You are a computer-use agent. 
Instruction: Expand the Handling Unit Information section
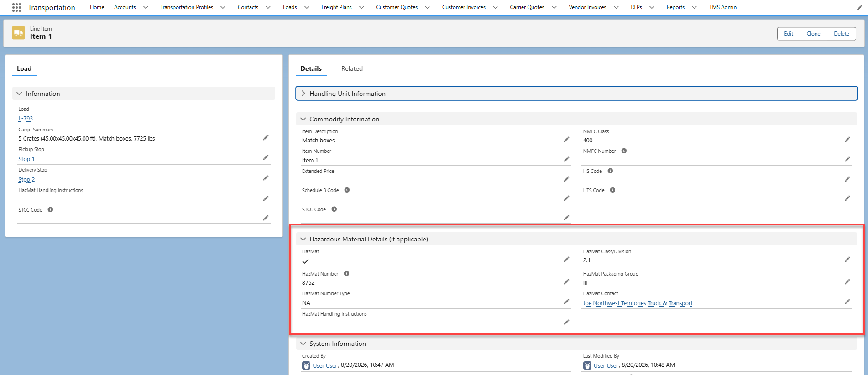[576, 94]
